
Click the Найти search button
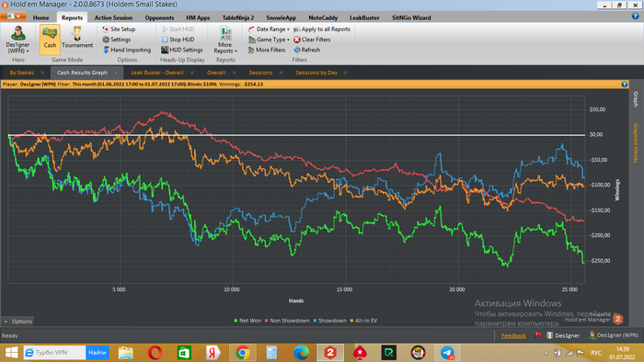[98, 353]
